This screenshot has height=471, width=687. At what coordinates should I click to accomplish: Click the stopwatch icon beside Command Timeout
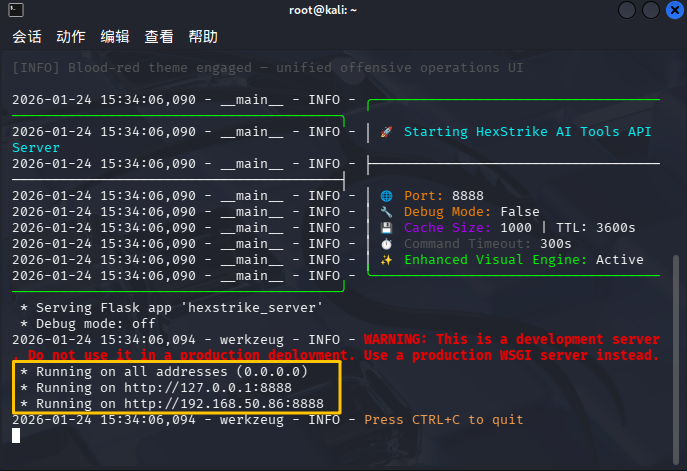point(386,244)
